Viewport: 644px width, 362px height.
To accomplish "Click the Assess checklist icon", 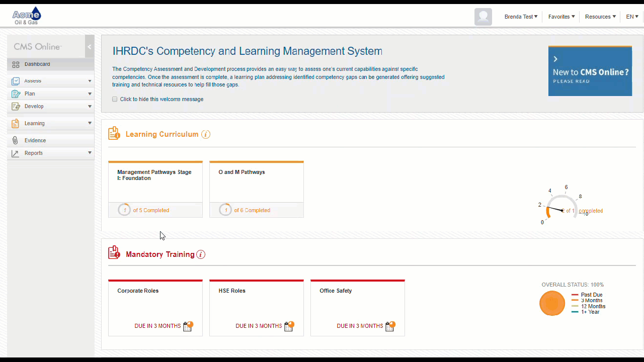I will click(x=16, y=81).
